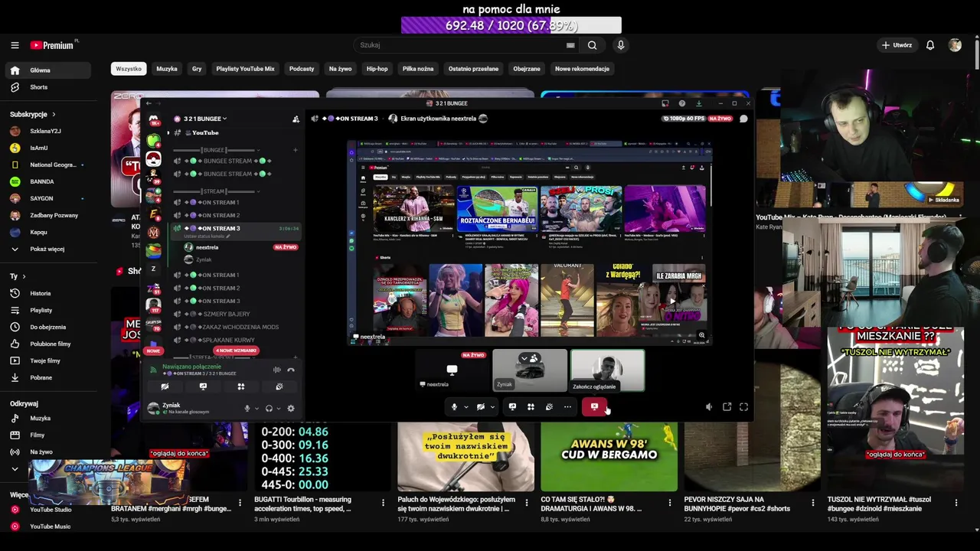
Task: Open activities button in Discord voice panel
Action: click(x=241, y=386)
